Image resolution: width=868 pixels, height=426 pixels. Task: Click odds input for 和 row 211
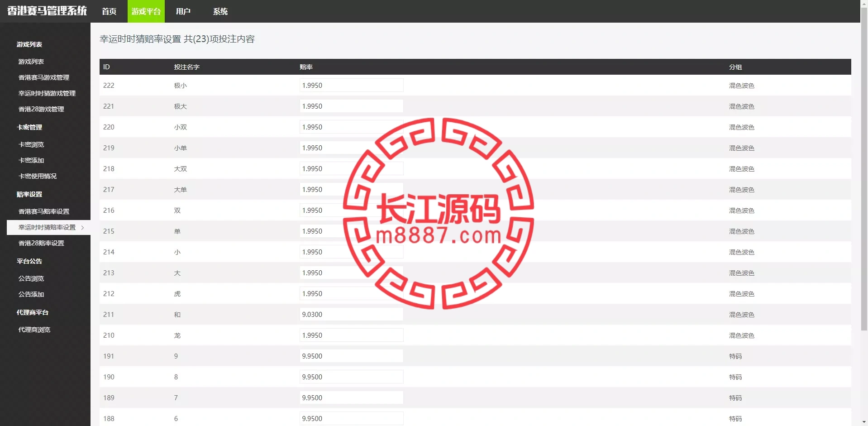[x=351, y=314]
